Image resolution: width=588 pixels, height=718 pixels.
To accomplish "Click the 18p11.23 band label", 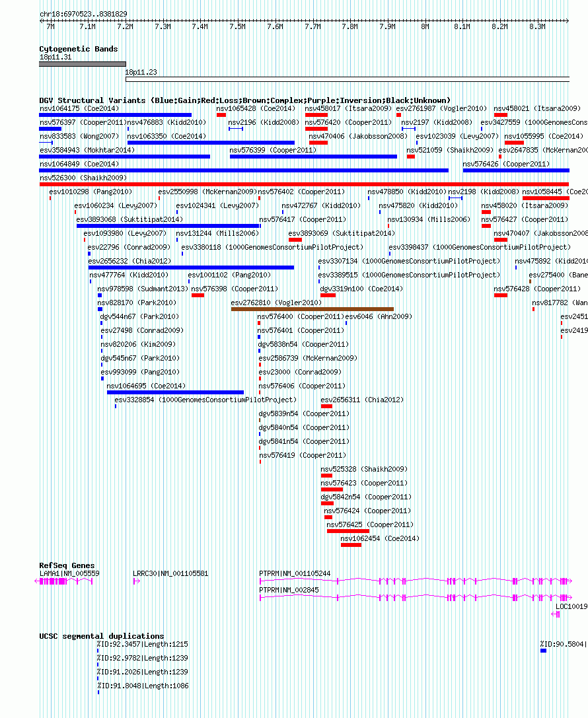I will 141,73.
